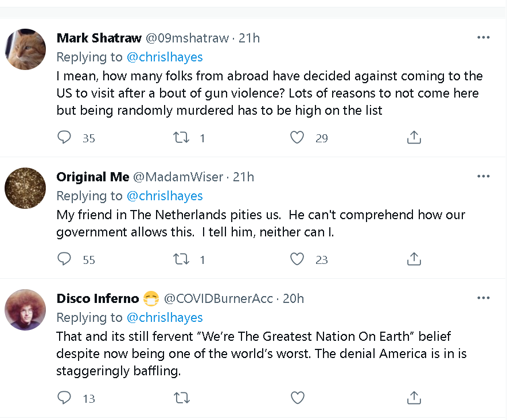Screen dimensions: 530x420
Task: Open more options on Disco Inferno's tweet
Action: coord(484,298)
